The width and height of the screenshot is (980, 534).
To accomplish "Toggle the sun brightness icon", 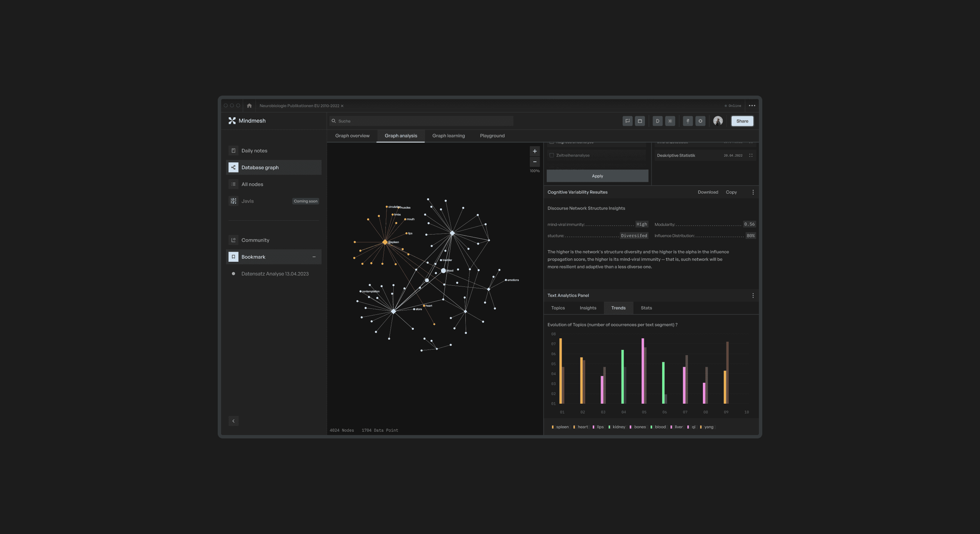I will tap(670, 121).
